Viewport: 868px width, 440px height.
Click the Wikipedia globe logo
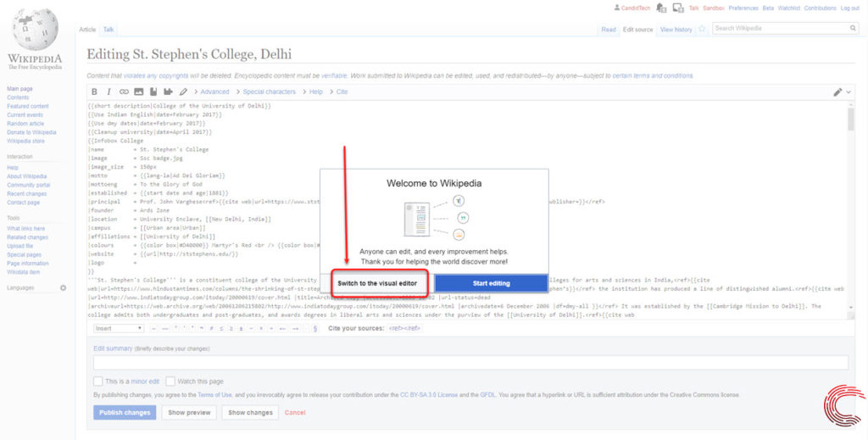pyautogui.click(x=35, y=29)
